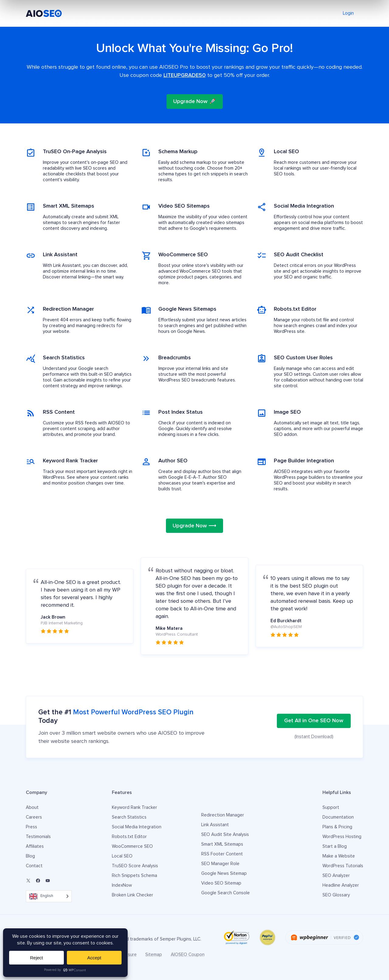Open the Keyword Rank Tracker footer link
The height and width of the screenshot is (980, 389).
(134, 807)
